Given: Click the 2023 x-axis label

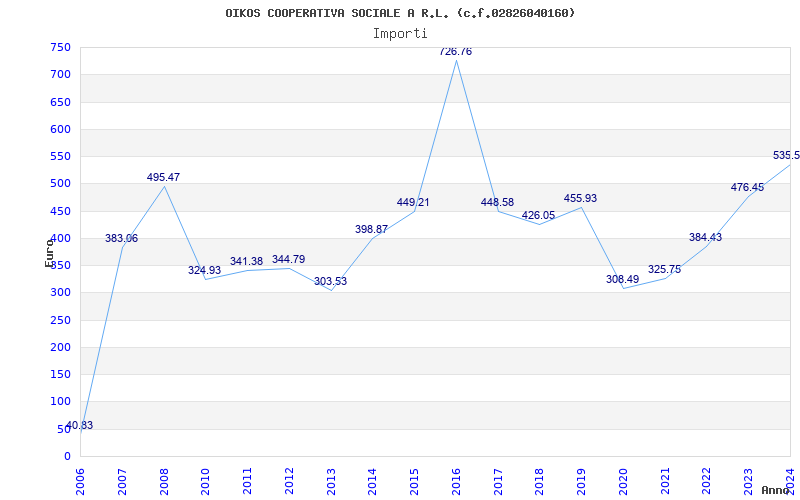Looking at the screenshot, I should pyautogui.click(x=748, y=481).
